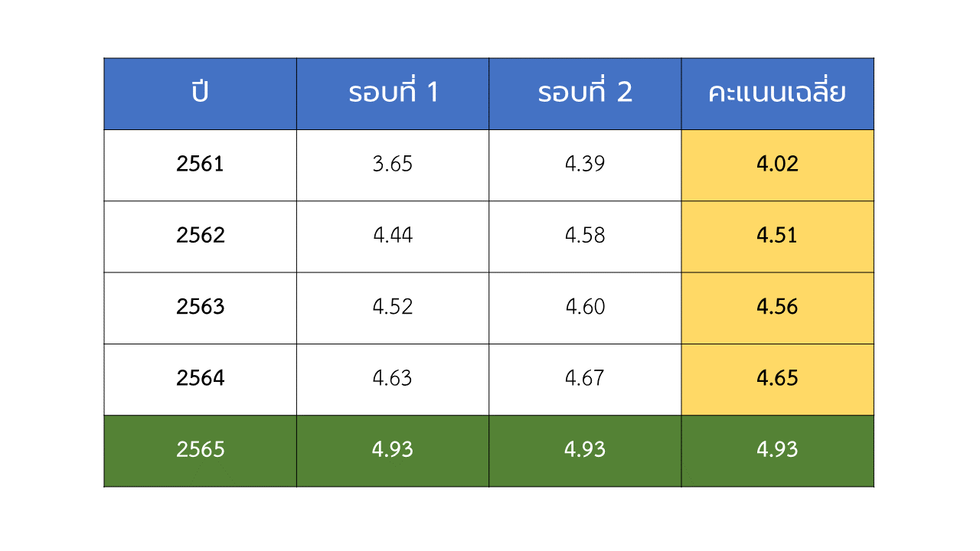Screen dimensions: 980x551
Task: Click the ปี column header
Action: click(x=201, y=93)
